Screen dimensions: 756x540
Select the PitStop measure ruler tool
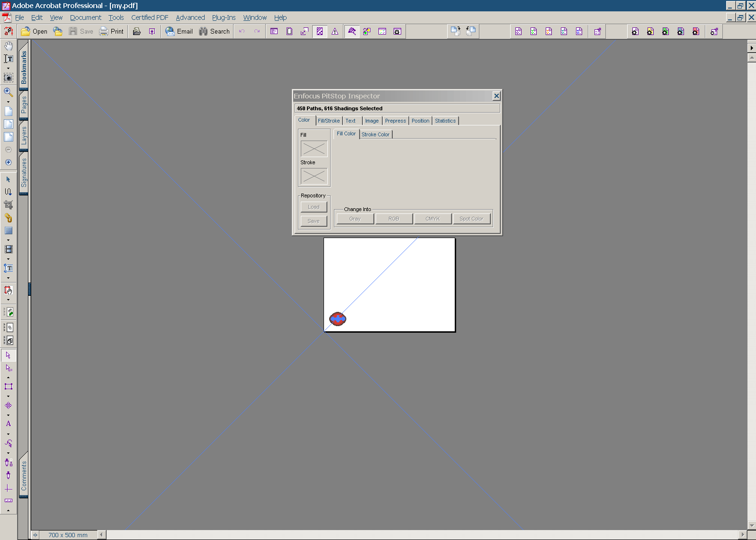tap(9, 501)
